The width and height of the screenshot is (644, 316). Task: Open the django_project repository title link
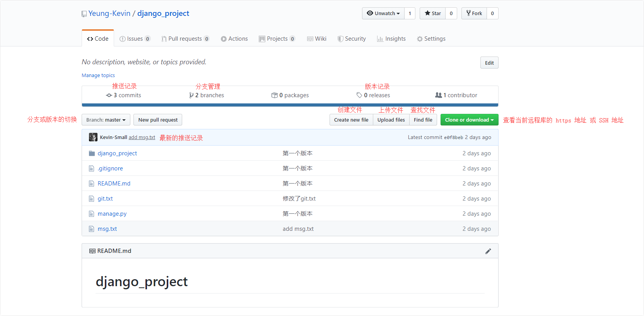click(x=163, y=14)
